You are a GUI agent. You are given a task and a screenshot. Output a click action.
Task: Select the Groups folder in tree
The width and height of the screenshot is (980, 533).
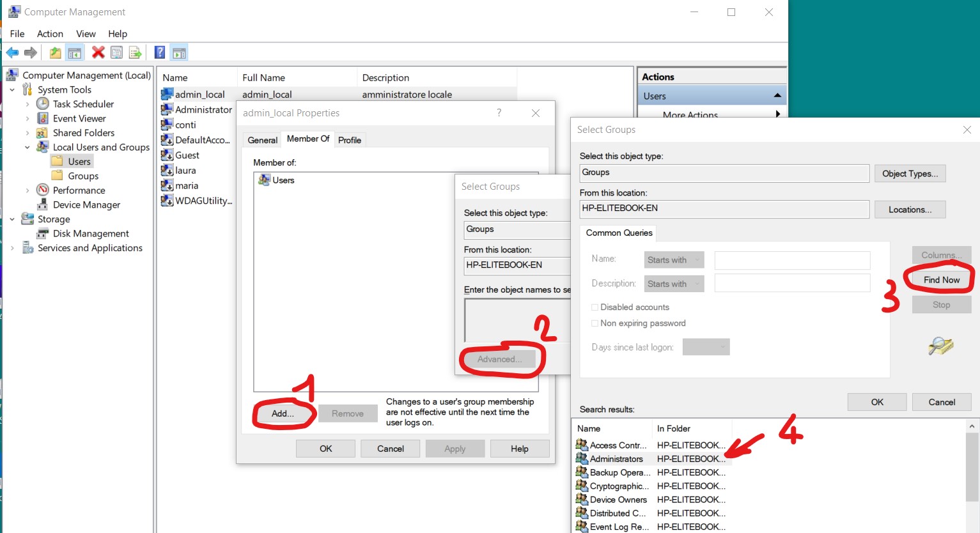tap(83, 176)
